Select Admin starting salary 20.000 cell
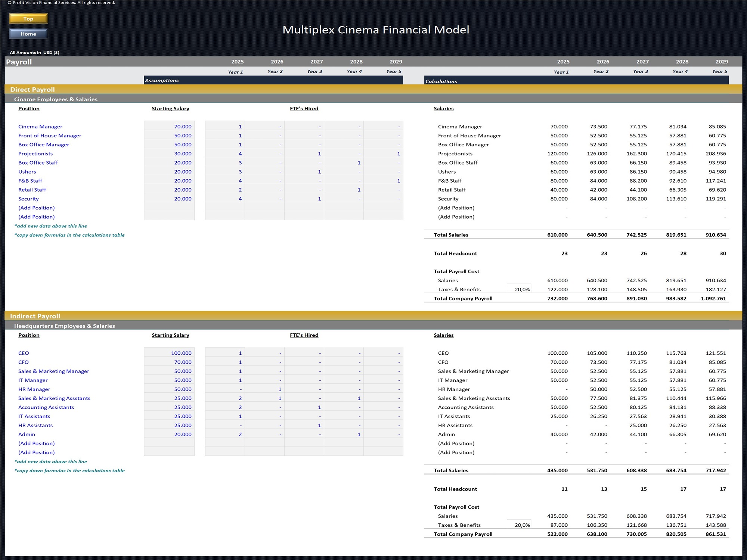Screen dimensions: 747x560 click(169, 434)
